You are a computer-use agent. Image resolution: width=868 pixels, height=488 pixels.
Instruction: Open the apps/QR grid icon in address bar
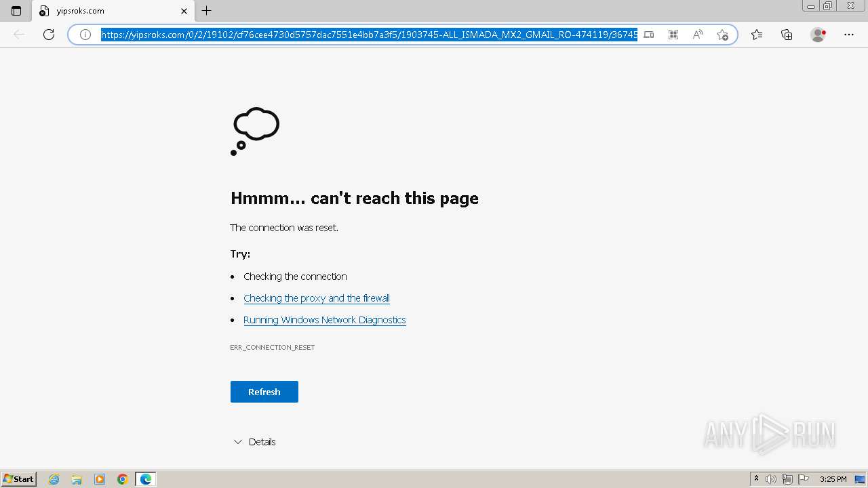coord(673,35)
